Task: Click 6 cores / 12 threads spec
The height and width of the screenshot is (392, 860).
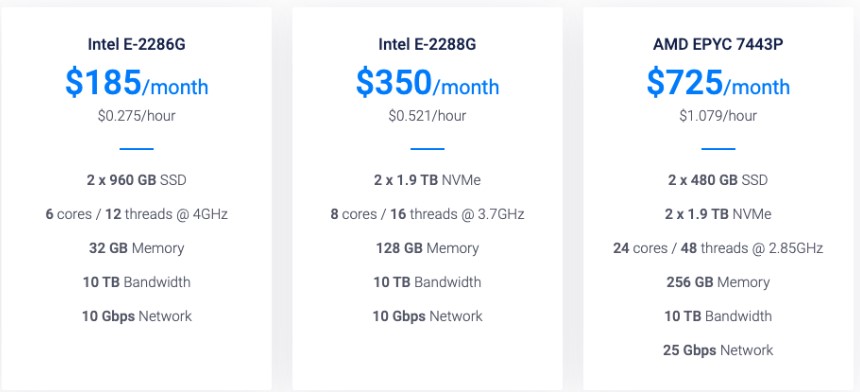Action: pos(137,214)
